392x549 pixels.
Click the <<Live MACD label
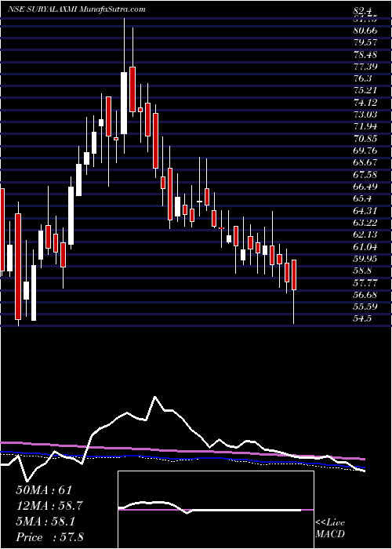tap(330, 528)
